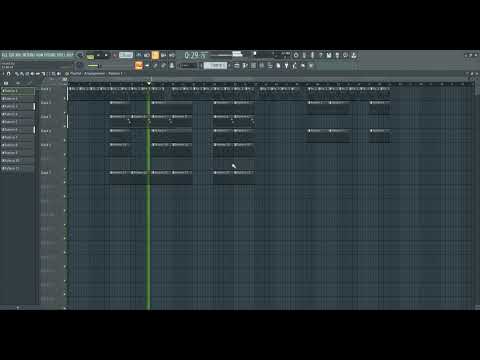This screenshot has width=480, height=360.
Task: Select Pattern 8 in the picker
Action: click(18, 145)
